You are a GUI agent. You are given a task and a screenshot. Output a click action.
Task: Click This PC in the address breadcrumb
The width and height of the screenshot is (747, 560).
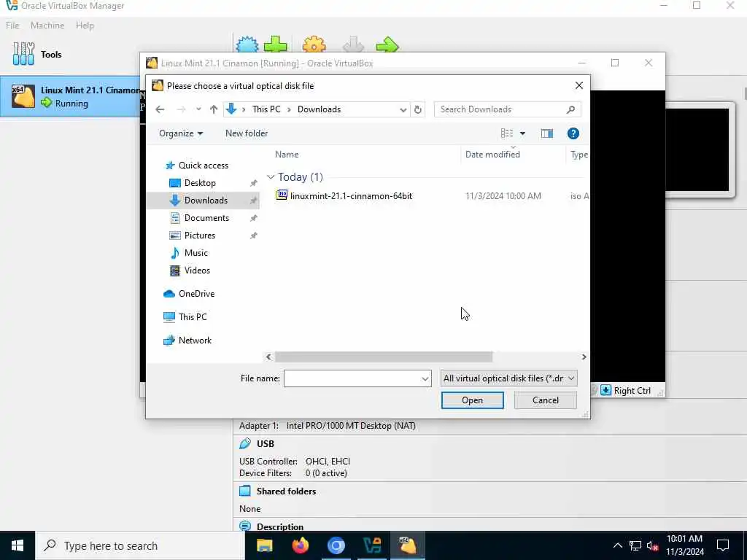pyautogui.click(x=266, y=109)
